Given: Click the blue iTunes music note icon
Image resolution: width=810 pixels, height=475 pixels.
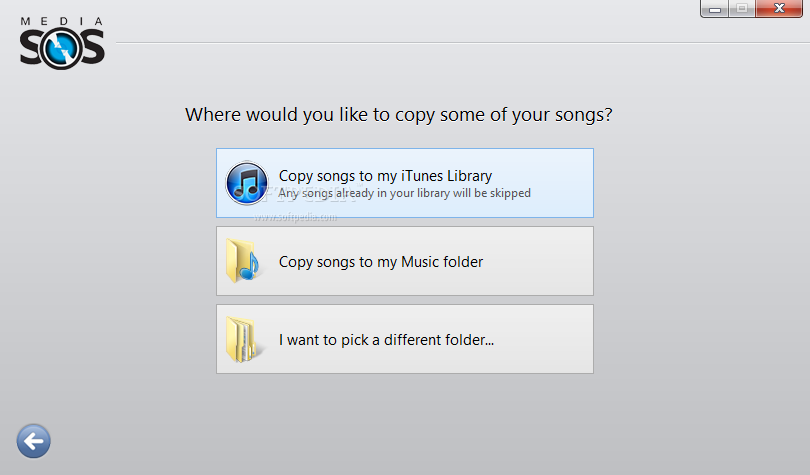Looking at the screenshot, I should 247,183.
